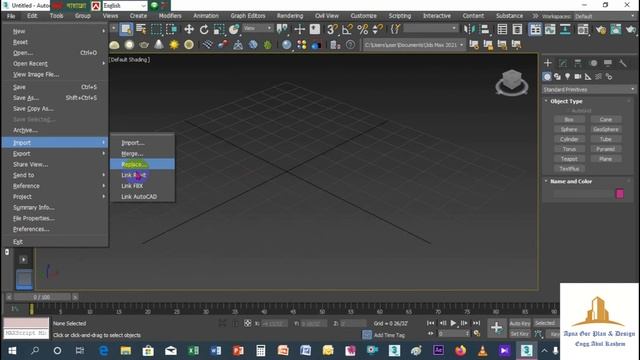The width and height of the screenshot is (640, 360).
Task: Open the Align tool
Action: click(485, 29)
